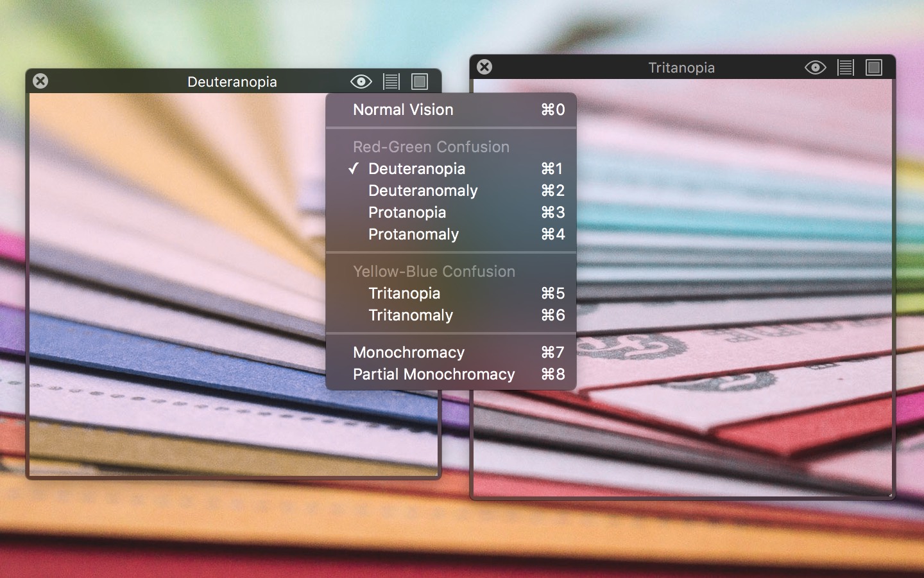Click resize handle at Tritanopia window corner
Image resolution: width=924 pixels, height=578 pixels.
891,496
